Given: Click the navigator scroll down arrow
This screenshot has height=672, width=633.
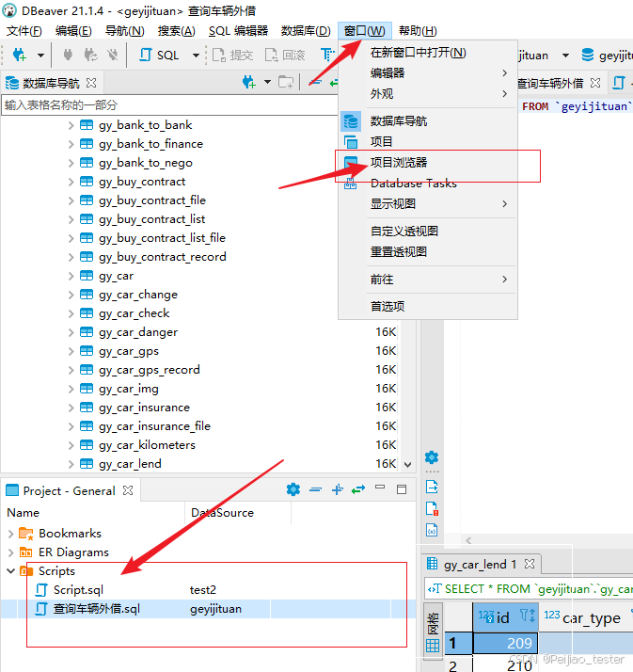Looking at the screenshot, I should pos(407,465).
